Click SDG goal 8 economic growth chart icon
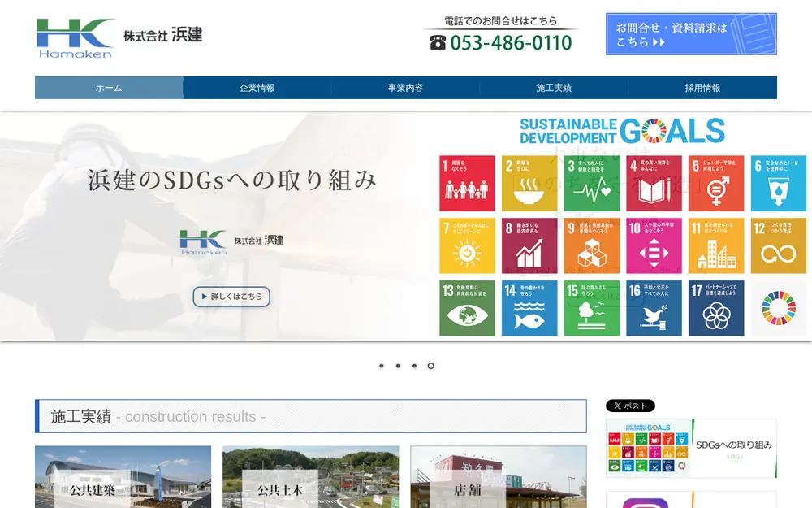This screenshot has width=812, height=508. [529, 245]
